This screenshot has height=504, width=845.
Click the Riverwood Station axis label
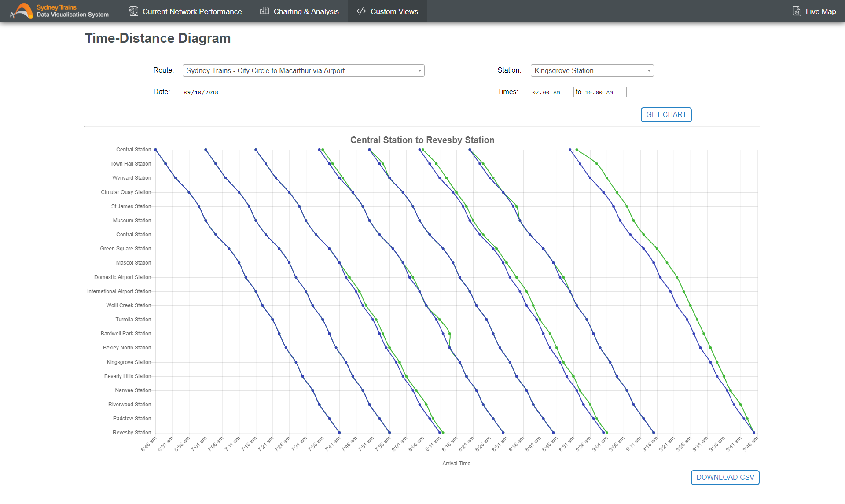click(x=129, y=405)
